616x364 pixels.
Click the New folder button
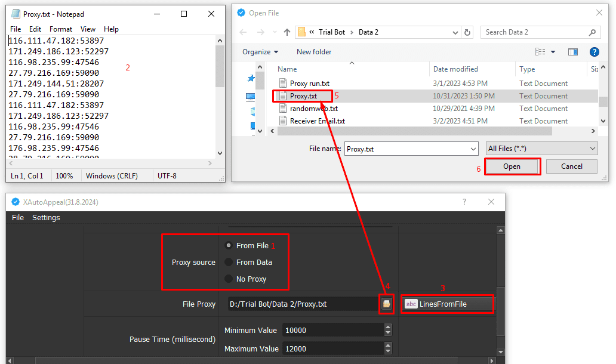click(314, 52)
